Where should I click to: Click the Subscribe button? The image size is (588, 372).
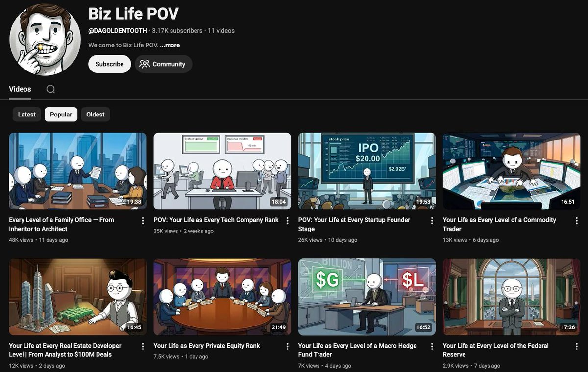[x=109, y=64]
